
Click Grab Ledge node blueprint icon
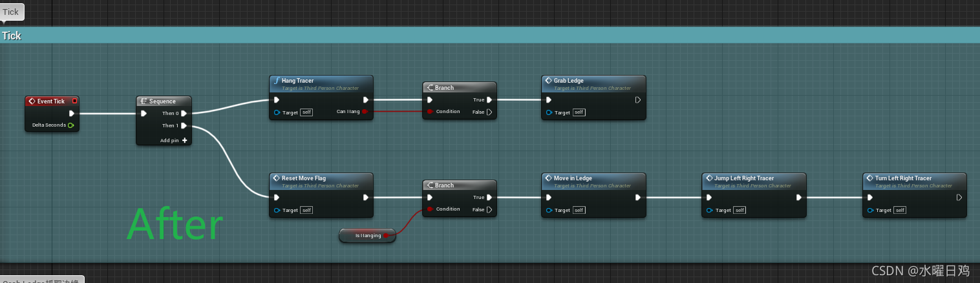pyautogui.click(x=549, y=81)
